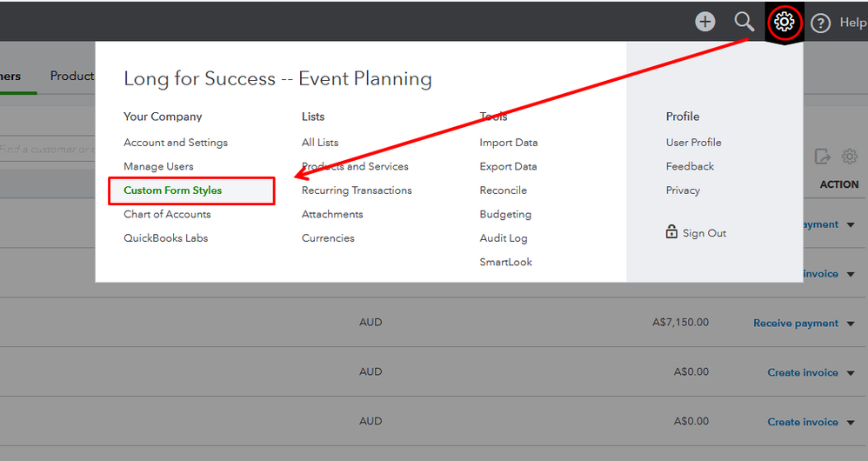
Task: Click the export icon above the table
Action: click(822, 157)
